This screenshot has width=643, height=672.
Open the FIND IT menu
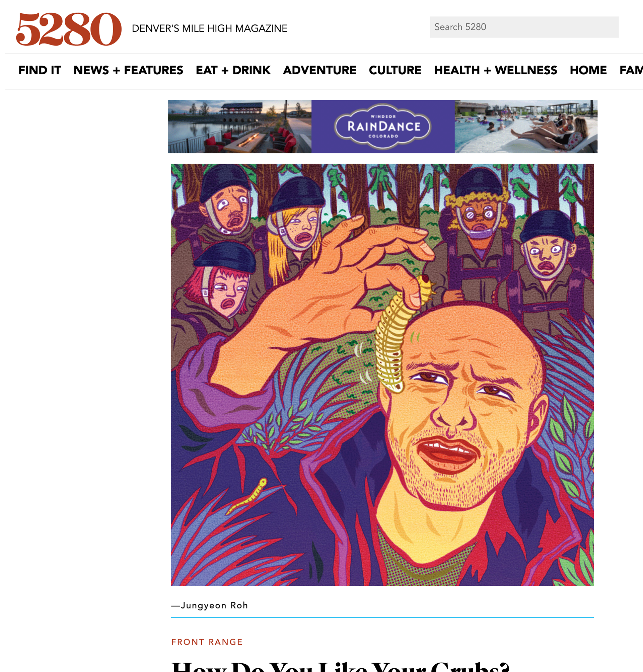pos(40,70)
